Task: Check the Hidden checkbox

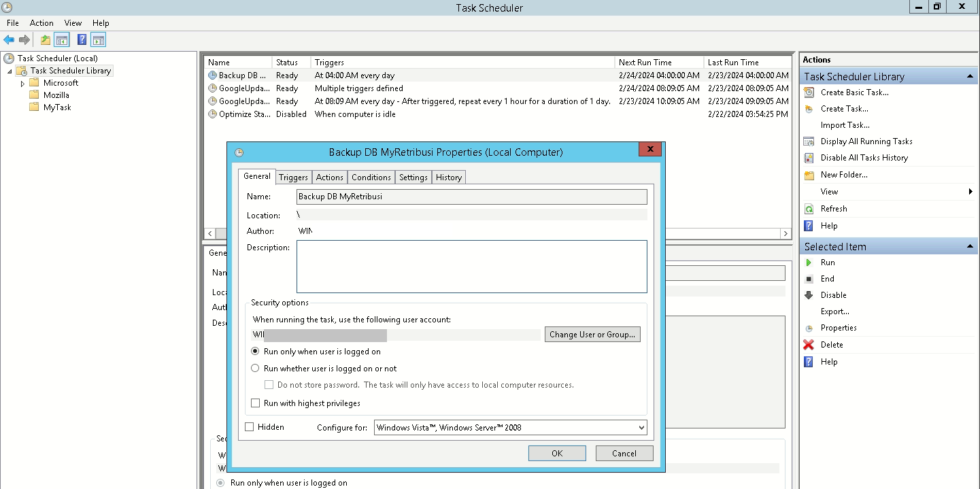Action: [x=249, y=427]
